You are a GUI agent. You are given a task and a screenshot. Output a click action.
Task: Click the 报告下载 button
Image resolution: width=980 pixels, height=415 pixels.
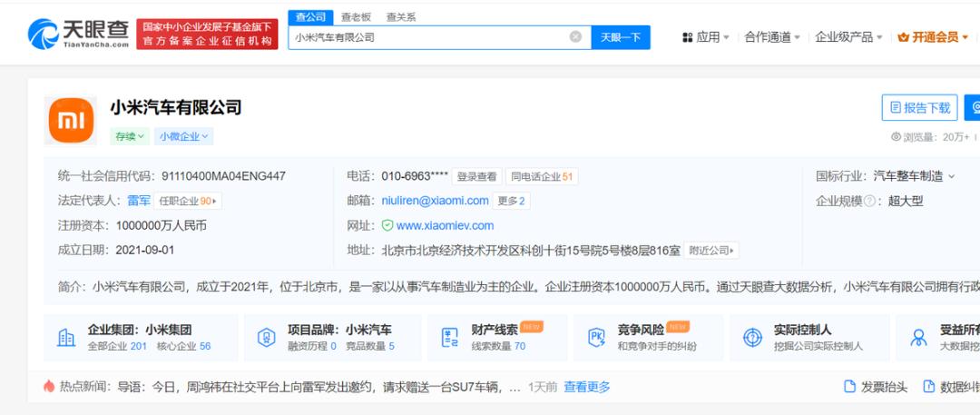tap(920, 108)
